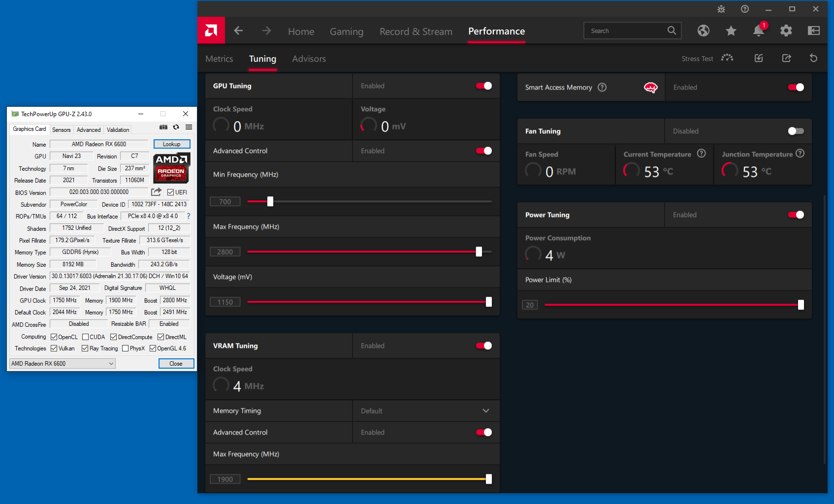834x504 pixels.
Task: Toggle UEFI checkbox in GPU-Z
Action: (170, 192)
